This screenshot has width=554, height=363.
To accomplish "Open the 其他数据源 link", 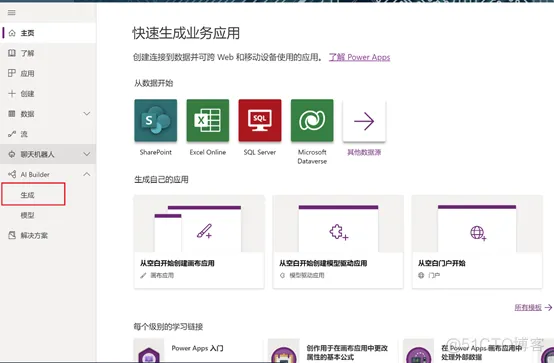I will click(x=364, y=152).
